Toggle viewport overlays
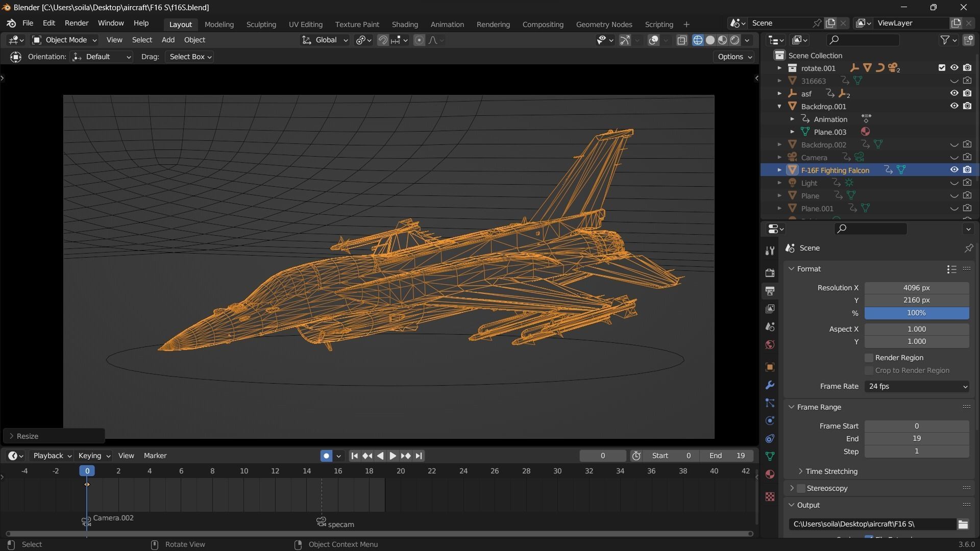Viewport: 980px width, 551px height. pyautogui.click(x=653, y=40)
